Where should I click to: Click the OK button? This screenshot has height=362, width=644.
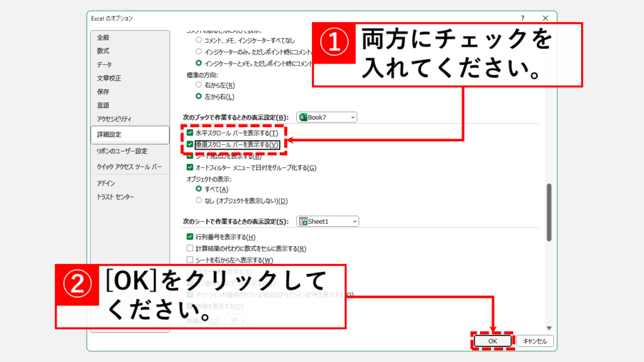coord(492,341)
